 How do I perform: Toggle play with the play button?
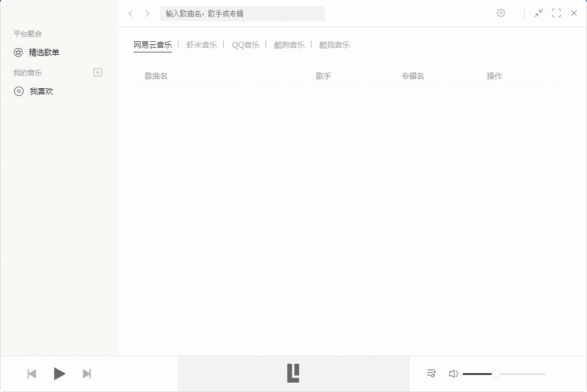tap(59, 373)
